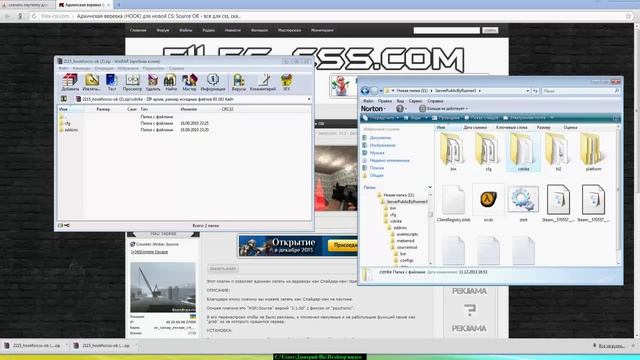Click WinRAR SFX toolbar icon
The height and width of the screenshot is (360, 640).
[x=287, y=82]
